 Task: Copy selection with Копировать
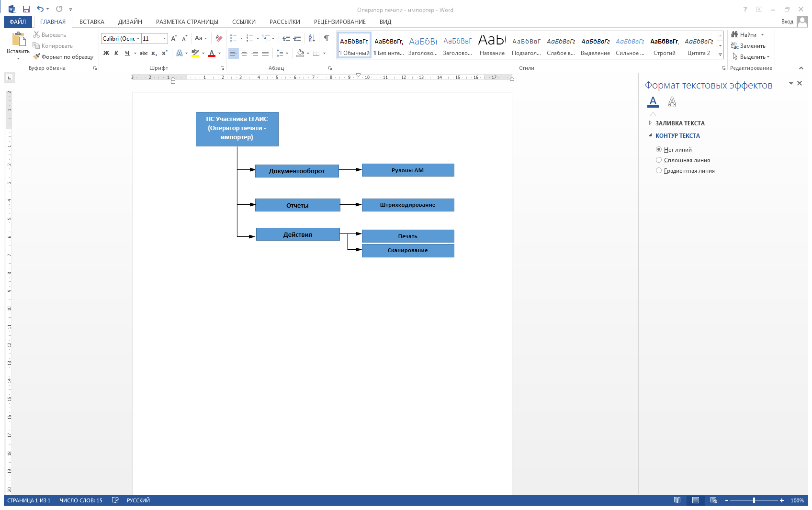point(53,46)
